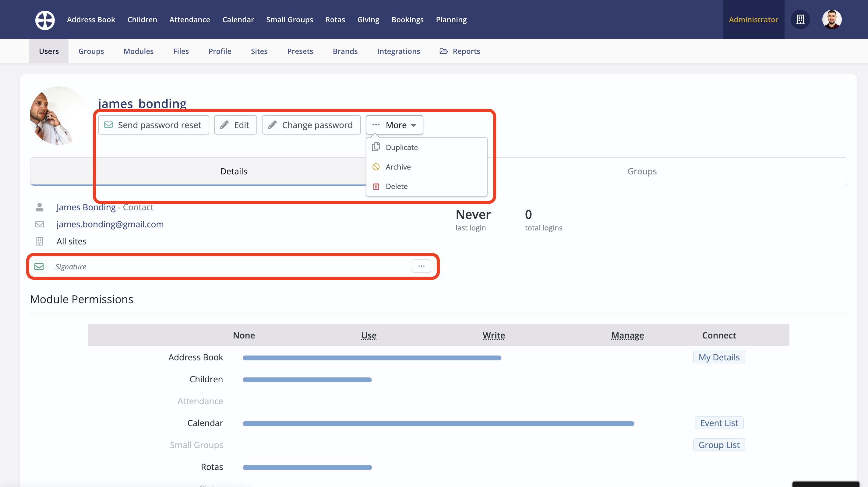Click the ChurchSuite logo icon
868x487 pixels.
point(45,19)
